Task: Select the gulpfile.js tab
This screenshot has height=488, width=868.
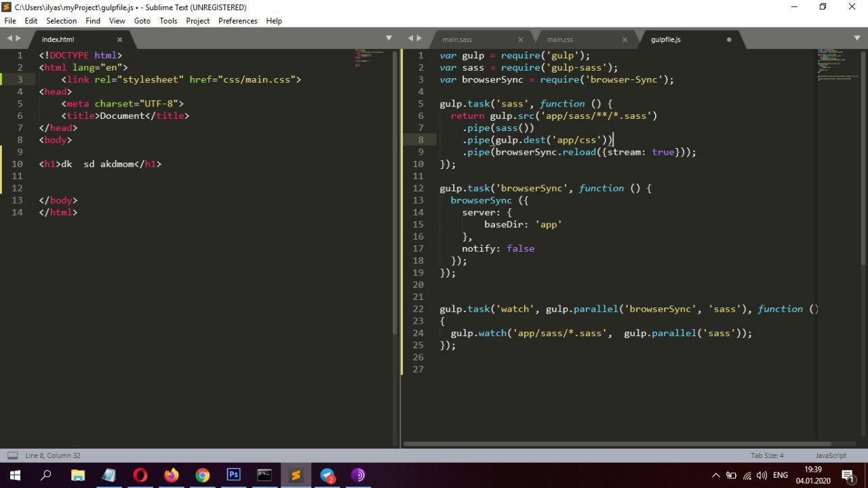Action: pos(666,40)
